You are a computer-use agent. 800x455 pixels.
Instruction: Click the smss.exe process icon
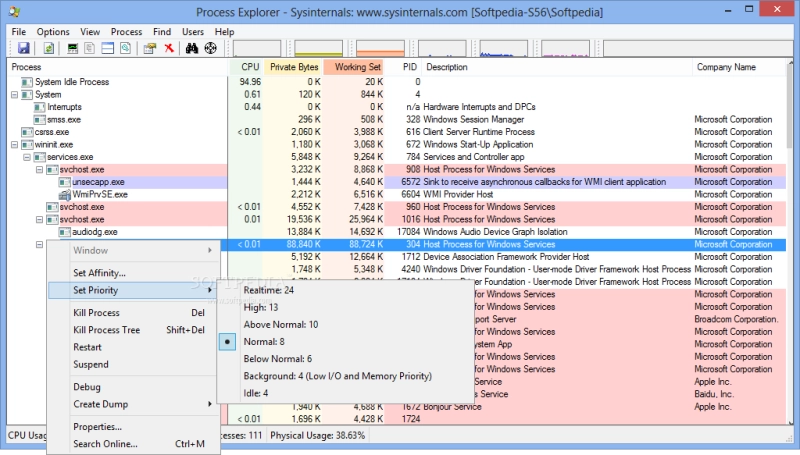pyautogui.click(x=39, y=120)
